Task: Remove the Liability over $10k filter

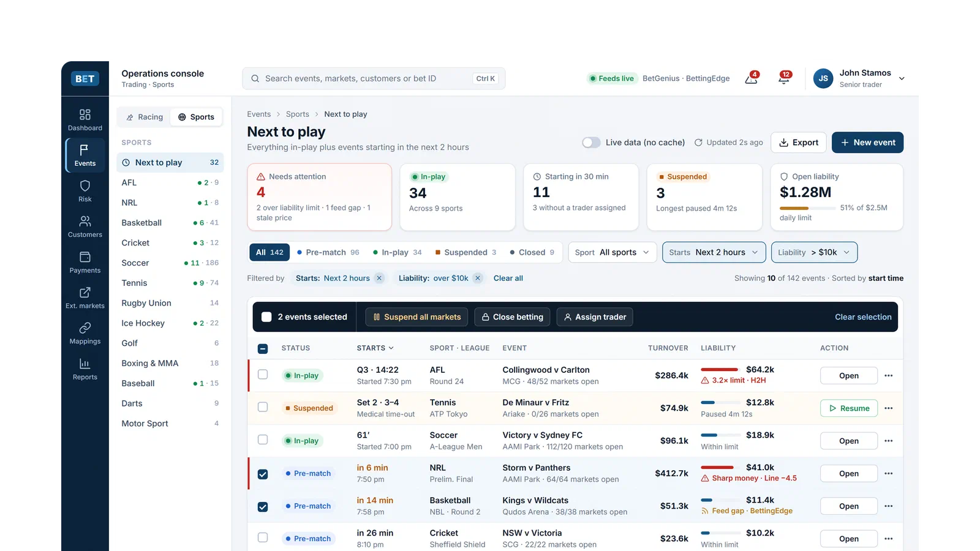Action: point(478,278)
